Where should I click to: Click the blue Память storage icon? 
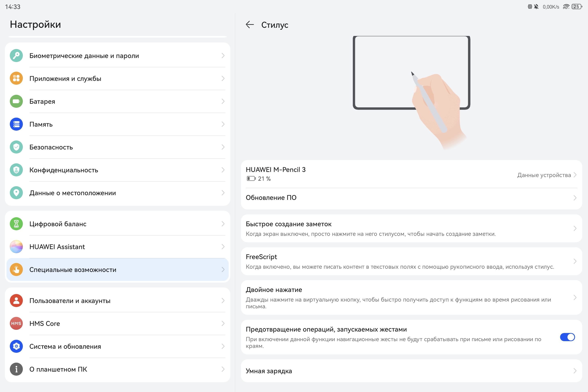(x=16, y=124)
